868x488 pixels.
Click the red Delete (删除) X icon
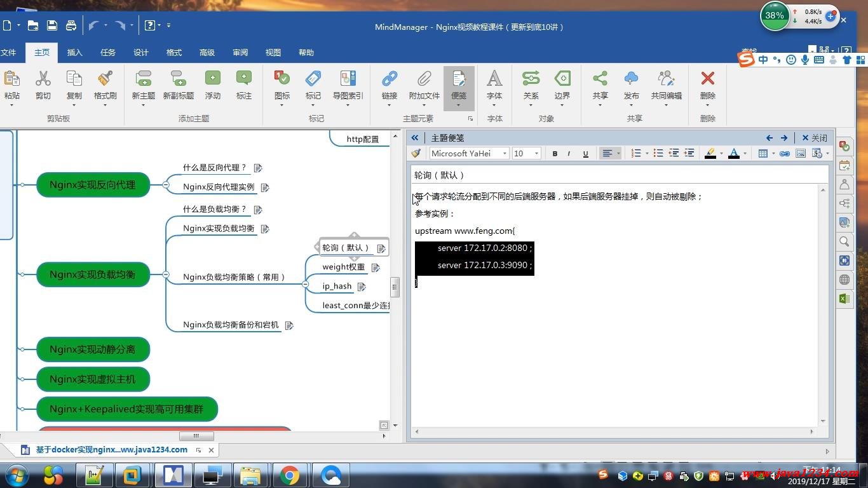click(707, 79)
